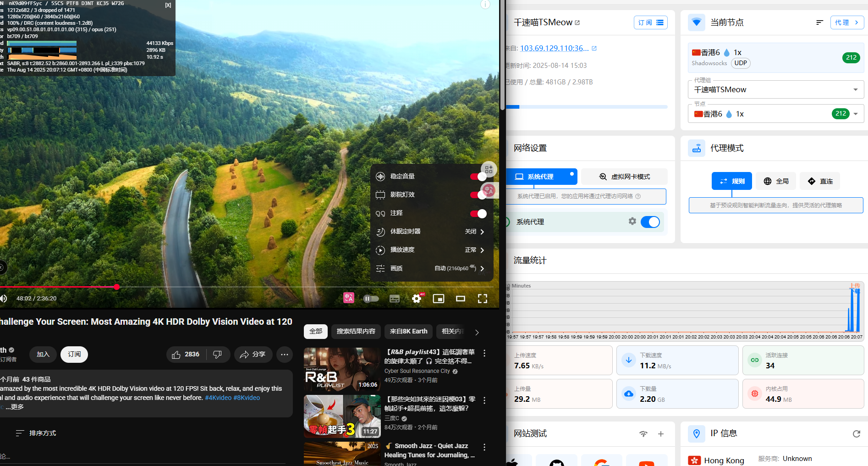Open system proxy gear settings
The width and height of the screenshot is (868, 466).
point(632,222)
